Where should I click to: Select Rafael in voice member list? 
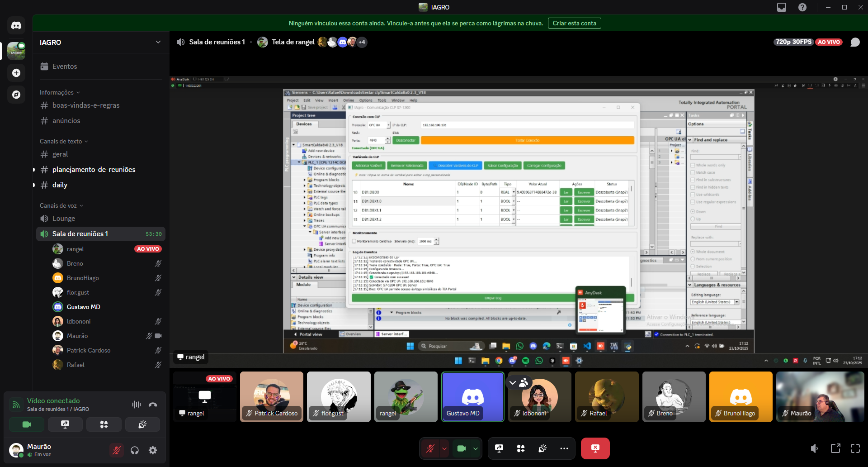(x=107, y=365)
